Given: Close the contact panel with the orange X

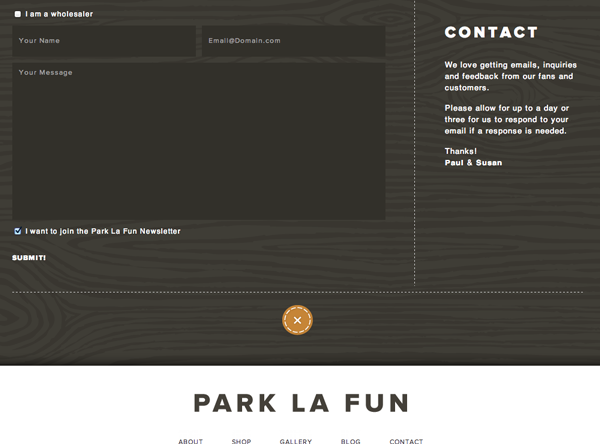Looking at the screenshot, I should (x=297, y=320).
